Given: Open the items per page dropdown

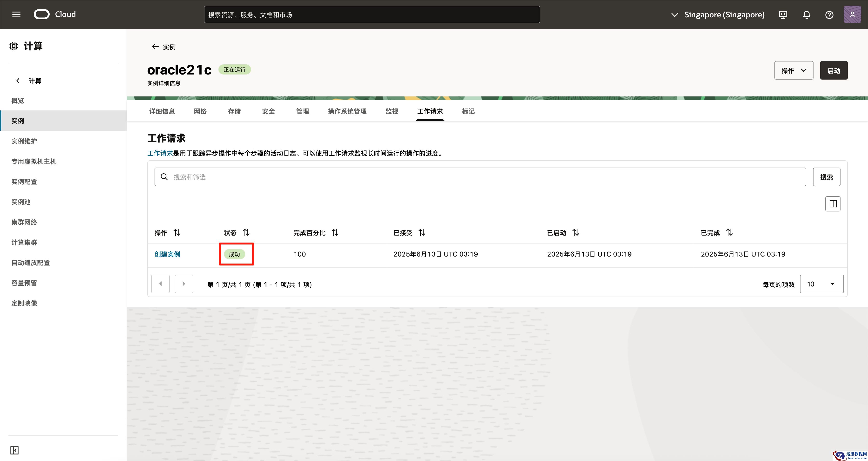Looking at the screenshot, I should 821,284.
